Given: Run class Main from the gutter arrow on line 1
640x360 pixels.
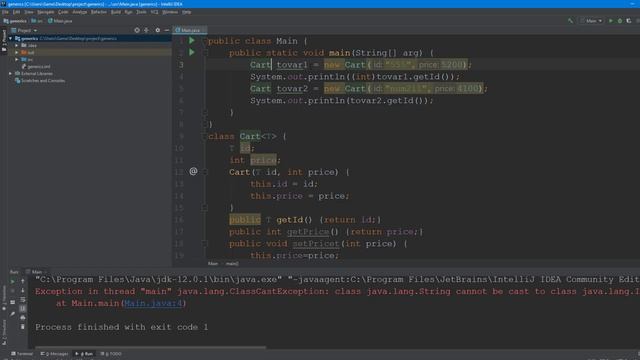Looking at the screenshot, I should [191, 40].
